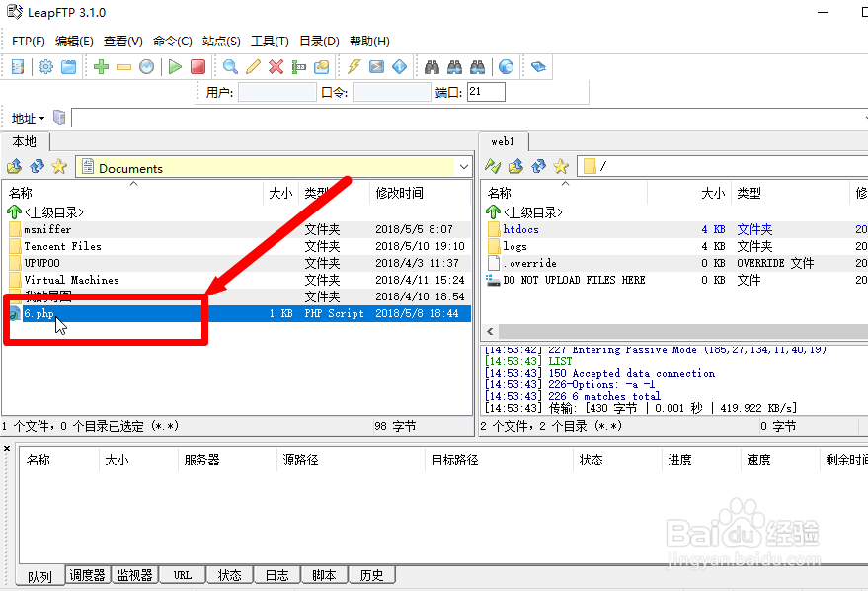Click the lightning quick-connect icon

click(x=353, y=66)
